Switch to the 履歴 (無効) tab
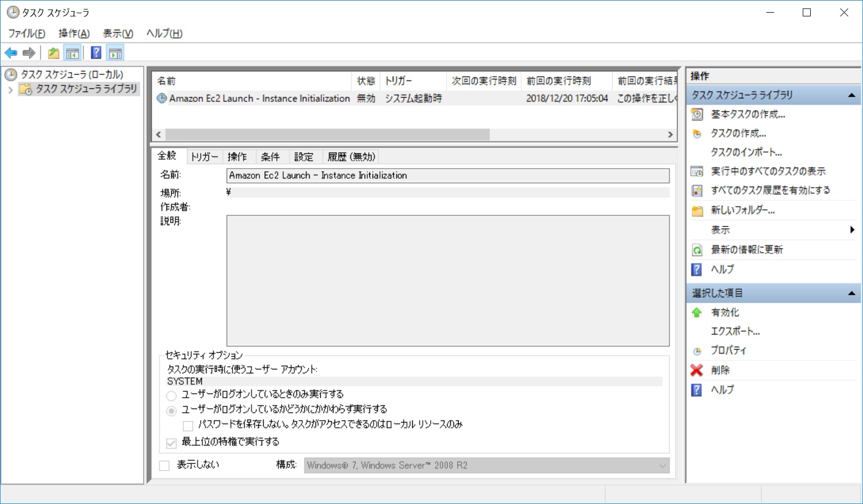863x504 pixels. pyautogui.click(x=351, y=157)
